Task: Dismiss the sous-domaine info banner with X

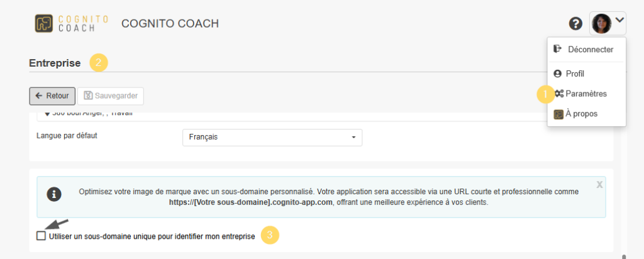Action: click(x=599, y=185)
